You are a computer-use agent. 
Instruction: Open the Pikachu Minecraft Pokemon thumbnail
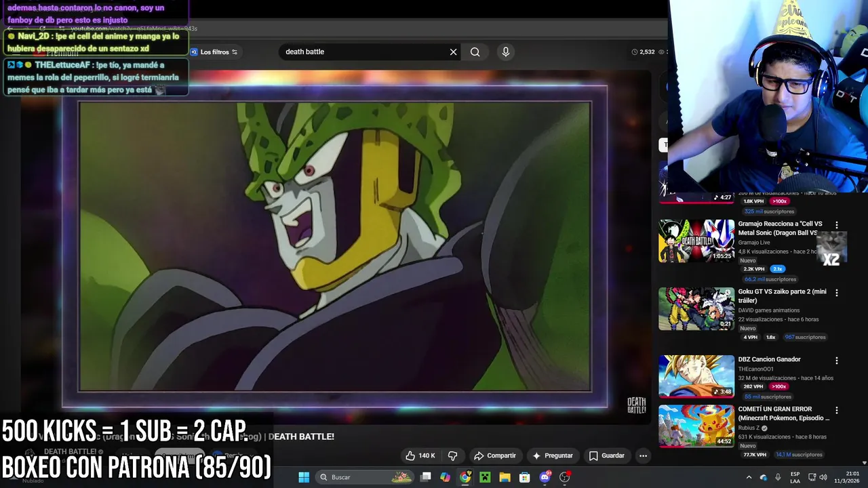coord(696,426)
